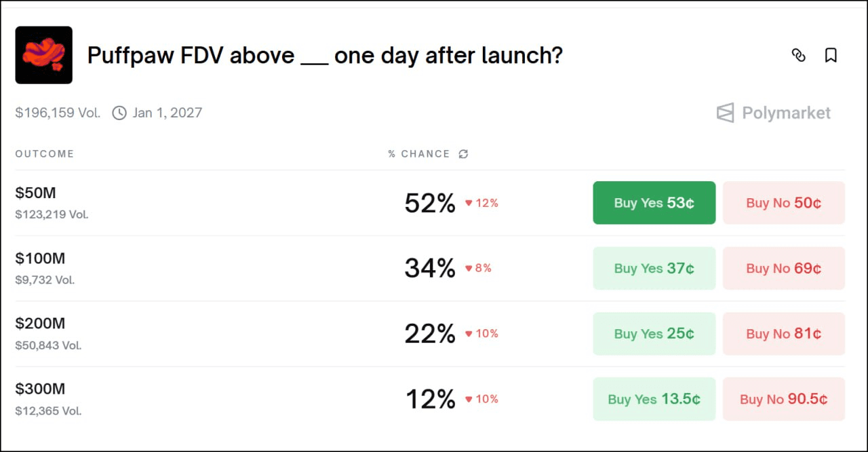Click Buy No 81¢ for $200M
This screenshot has width=868, height=452.
(x=783, y=334)
